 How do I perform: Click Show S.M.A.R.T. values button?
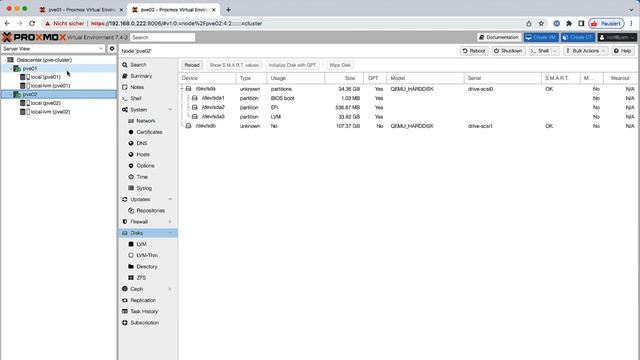(x=234, y=65)
